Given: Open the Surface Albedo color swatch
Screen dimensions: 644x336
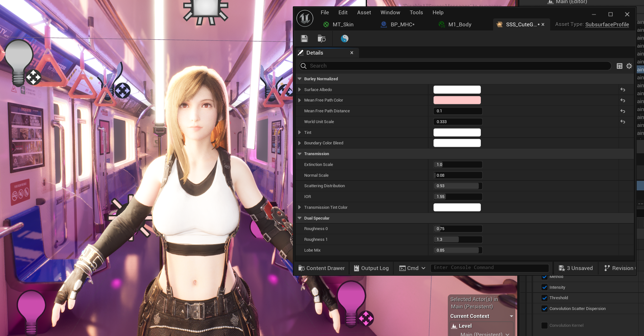Looking at the screenshot, I should (x=457, y=90).
